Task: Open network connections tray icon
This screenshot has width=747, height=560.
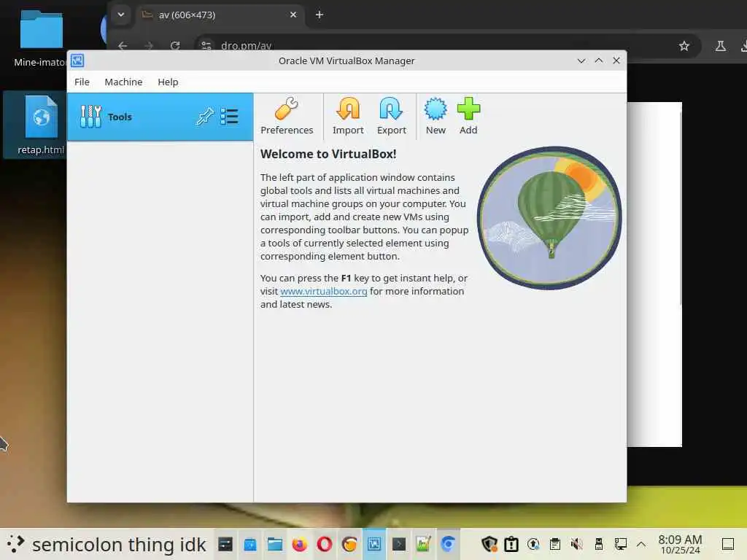Action: coord(620,544)
